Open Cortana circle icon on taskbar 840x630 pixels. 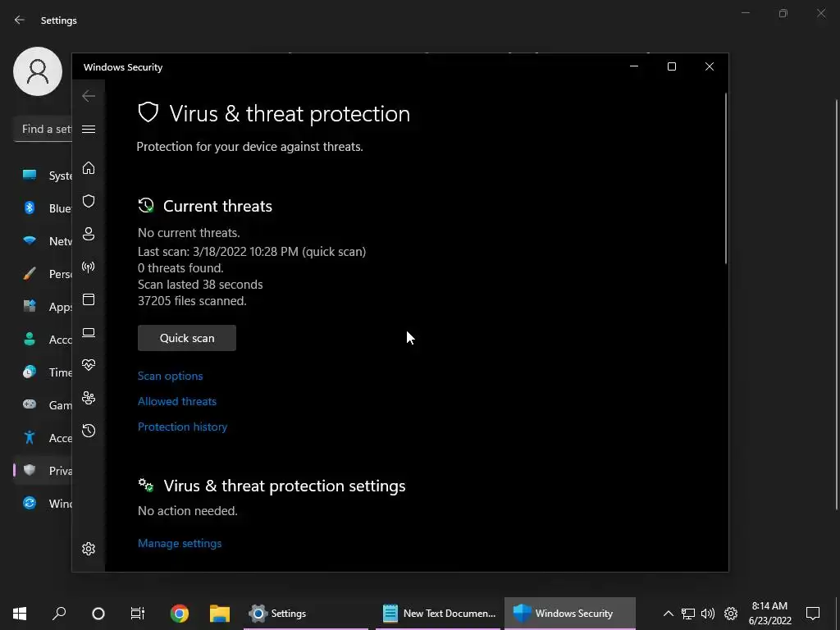coord(98,614)
